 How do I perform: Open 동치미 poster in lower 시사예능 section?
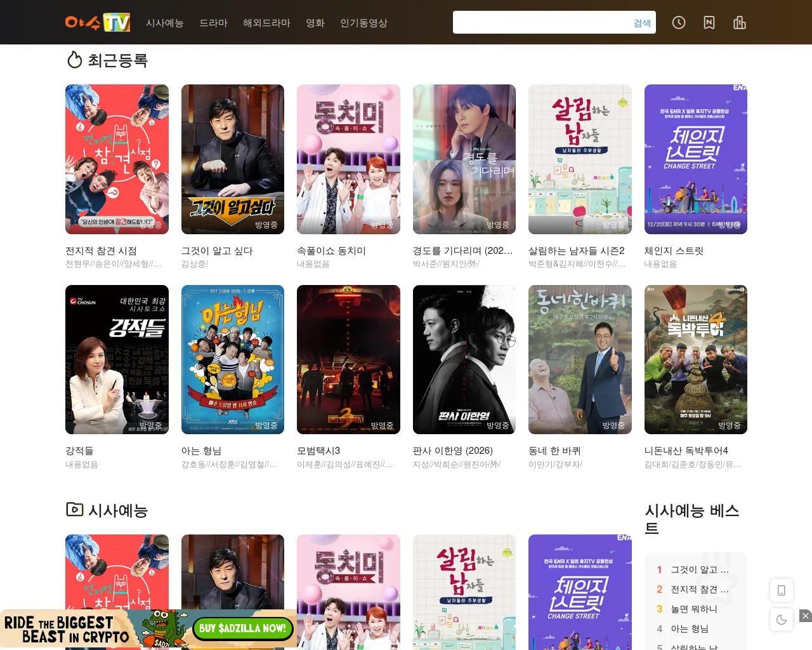(x=348, y=592)
